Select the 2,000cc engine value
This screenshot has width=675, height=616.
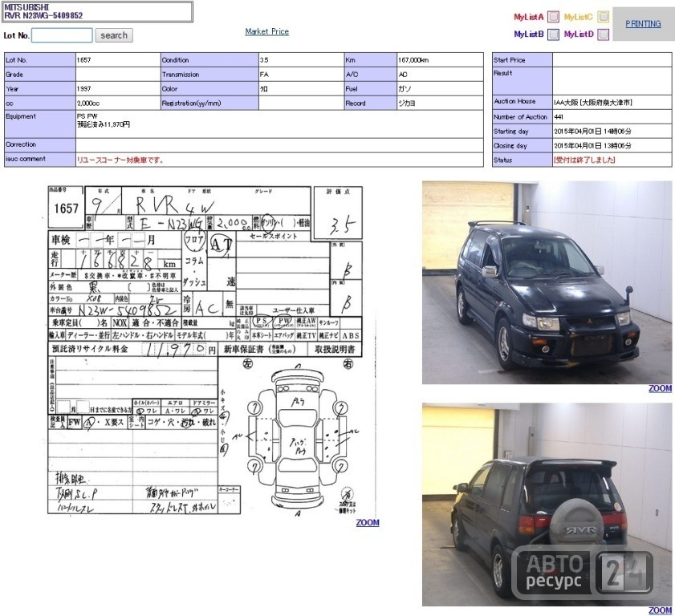click(x=88, y=103)
